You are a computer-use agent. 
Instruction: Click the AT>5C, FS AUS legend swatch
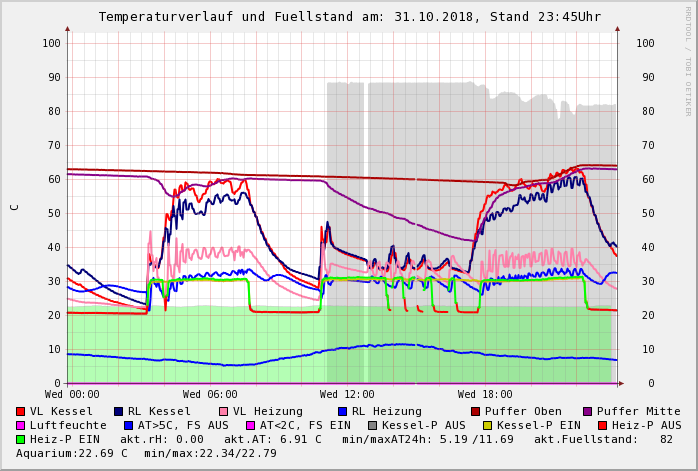click(128, 426)
